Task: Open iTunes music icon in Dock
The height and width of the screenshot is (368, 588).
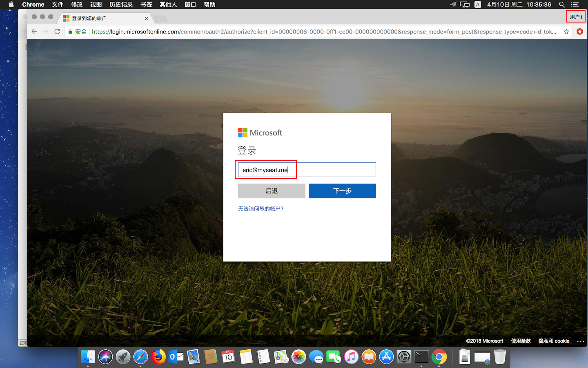Action: [351, 357]
